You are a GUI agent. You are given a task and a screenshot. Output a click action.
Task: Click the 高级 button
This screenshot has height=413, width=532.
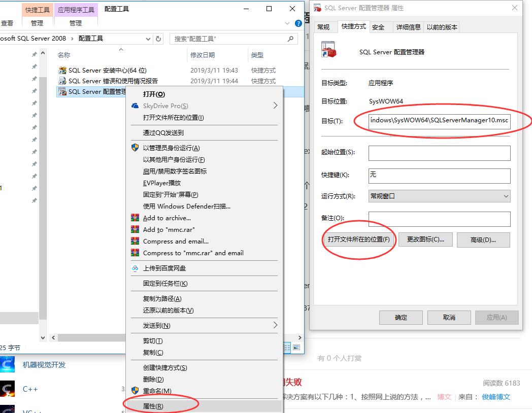pos(483,239)
